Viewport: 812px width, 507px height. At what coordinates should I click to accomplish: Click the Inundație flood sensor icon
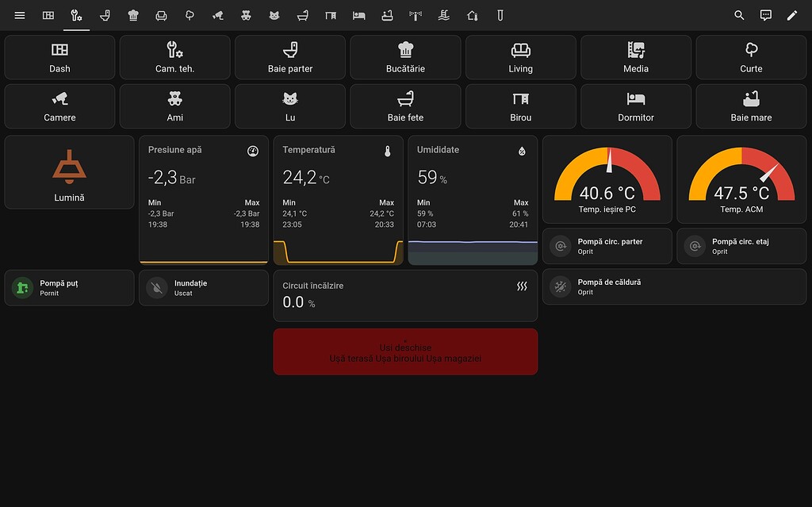tap(157, 288)
